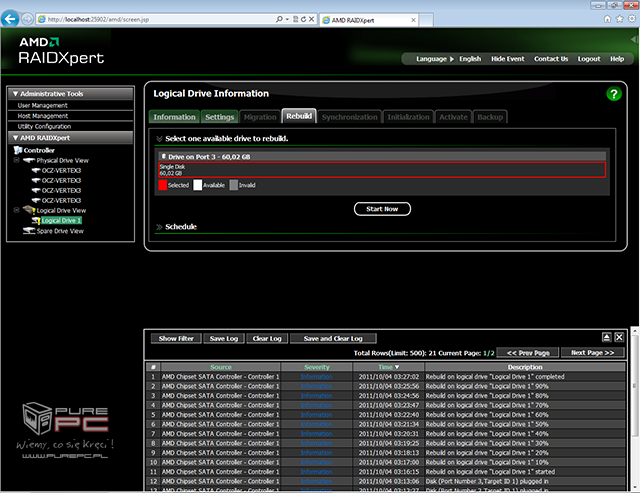Click the white Available legend swatch
This screenshot has height=493, width=640.
[x=198, y=185]
